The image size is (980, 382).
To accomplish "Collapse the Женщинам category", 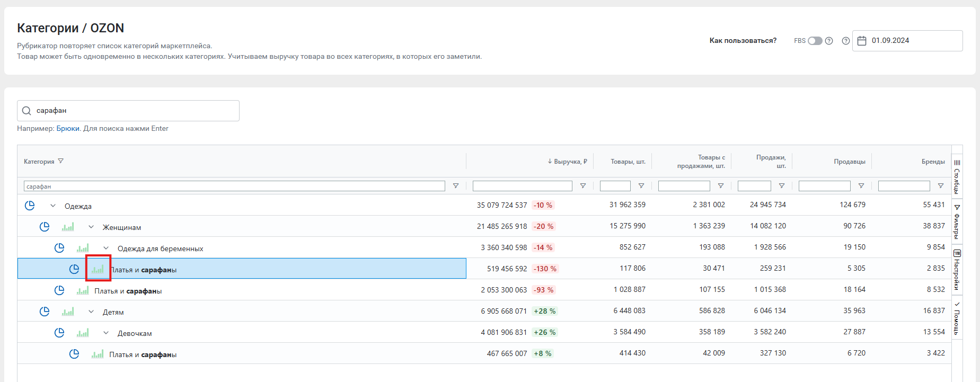I will click(x=91, y=227).
